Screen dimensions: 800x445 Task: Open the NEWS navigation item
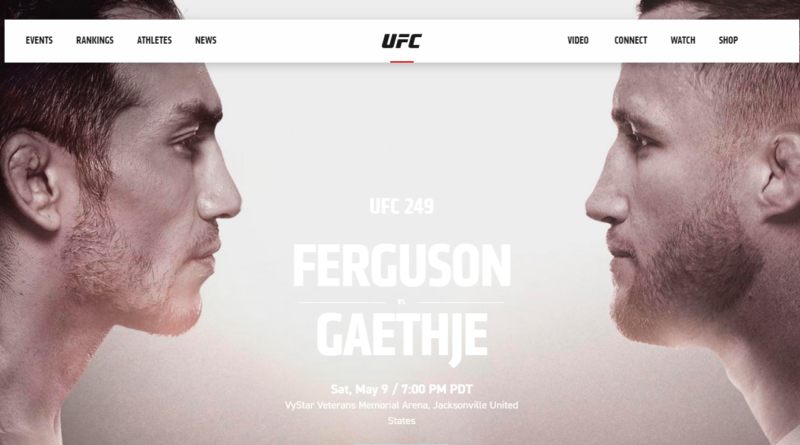(x=206, y=40)
